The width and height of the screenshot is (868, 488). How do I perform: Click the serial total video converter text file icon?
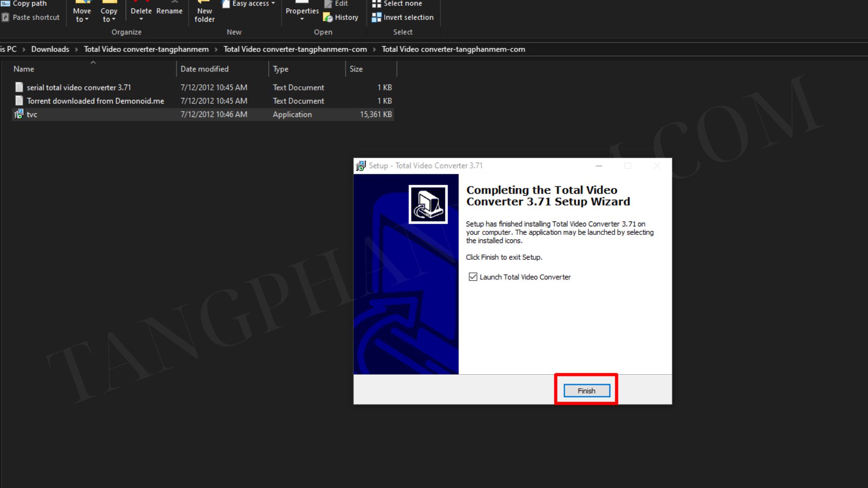pyautogui.click(x=19, y=87)
